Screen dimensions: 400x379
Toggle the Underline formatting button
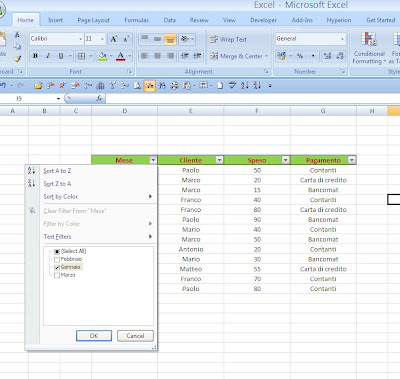tap(61, 56)
